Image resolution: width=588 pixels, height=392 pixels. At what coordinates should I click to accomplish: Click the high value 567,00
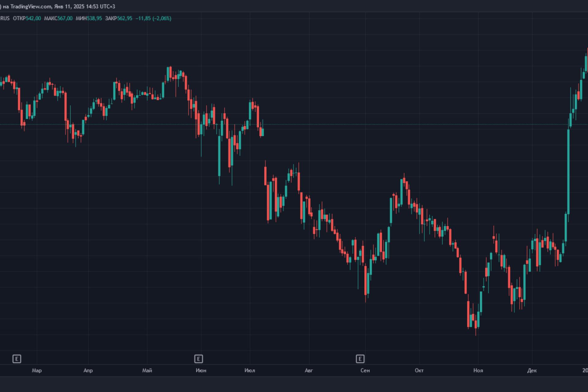tap(65, 18)
